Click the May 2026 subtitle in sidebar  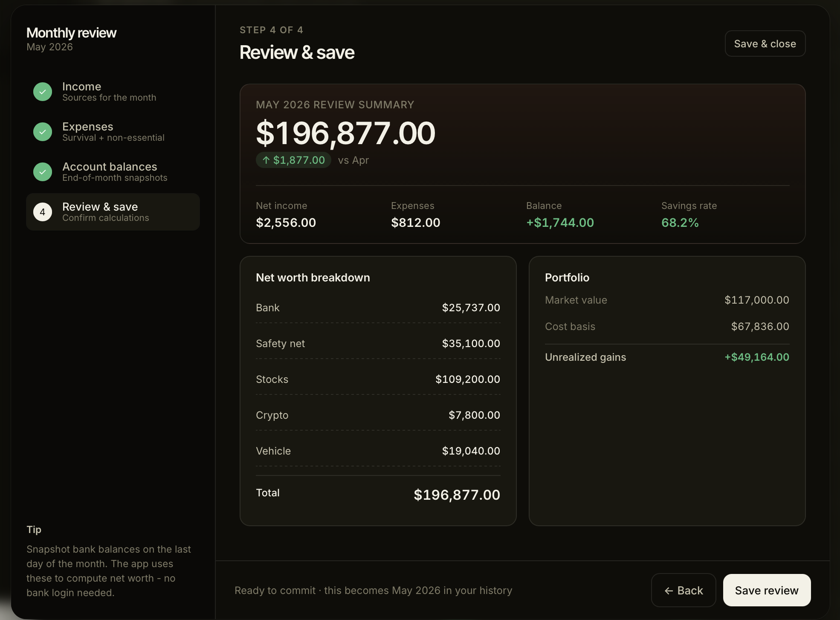click(x=49, y=47)
